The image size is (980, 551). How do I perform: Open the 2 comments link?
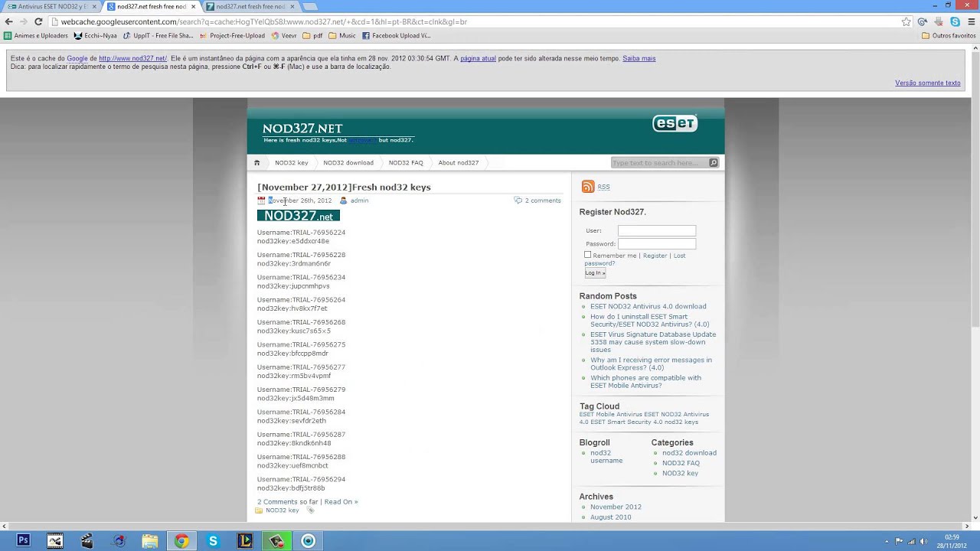543,201
